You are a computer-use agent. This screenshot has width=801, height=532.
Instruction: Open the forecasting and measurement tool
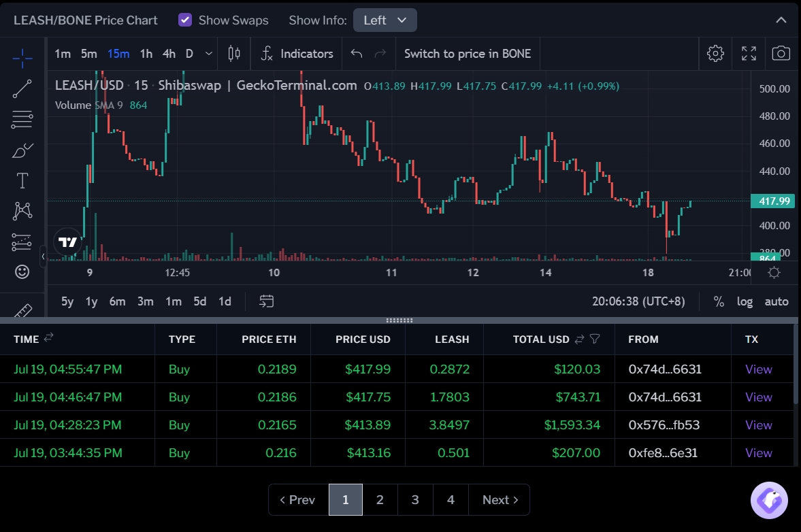click(22, 242)
